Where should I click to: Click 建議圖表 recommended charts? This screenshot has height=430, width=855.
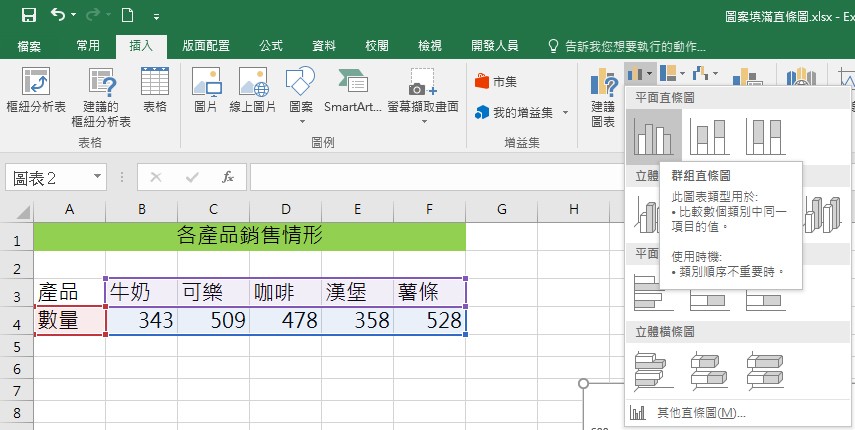(x=603, y=97)
